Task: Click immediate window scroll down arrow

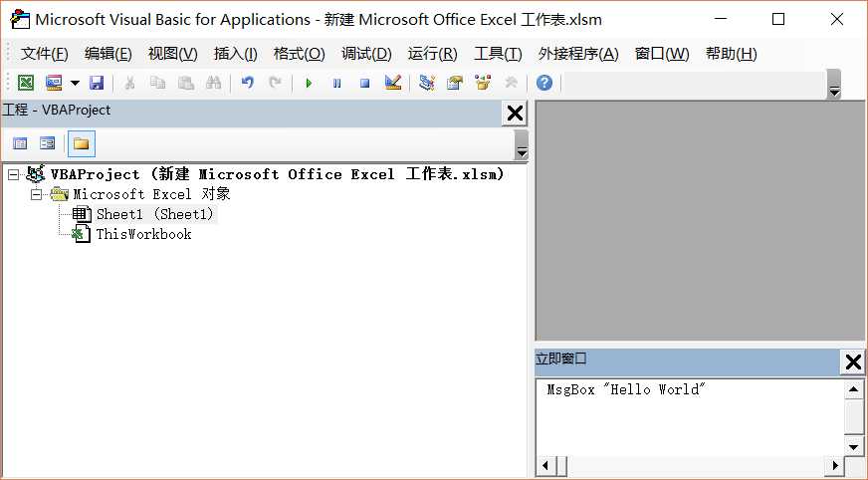Action: 853,447
